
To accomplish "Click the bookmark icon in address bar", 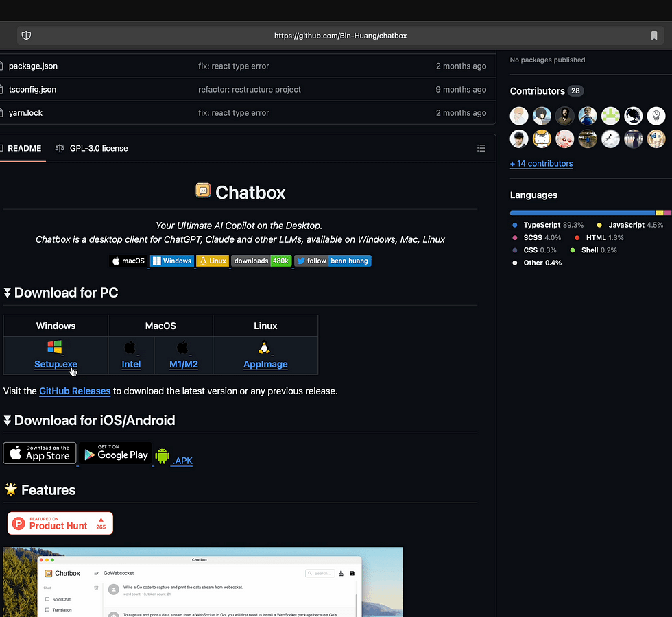I will tap(654, 36).
